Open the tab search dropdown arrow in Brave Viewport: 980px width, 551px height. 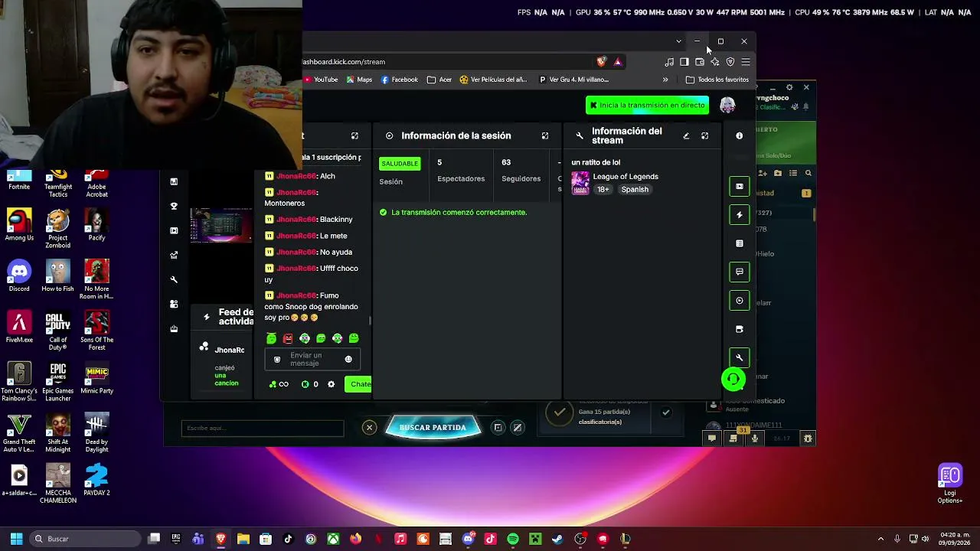point(678,41)
